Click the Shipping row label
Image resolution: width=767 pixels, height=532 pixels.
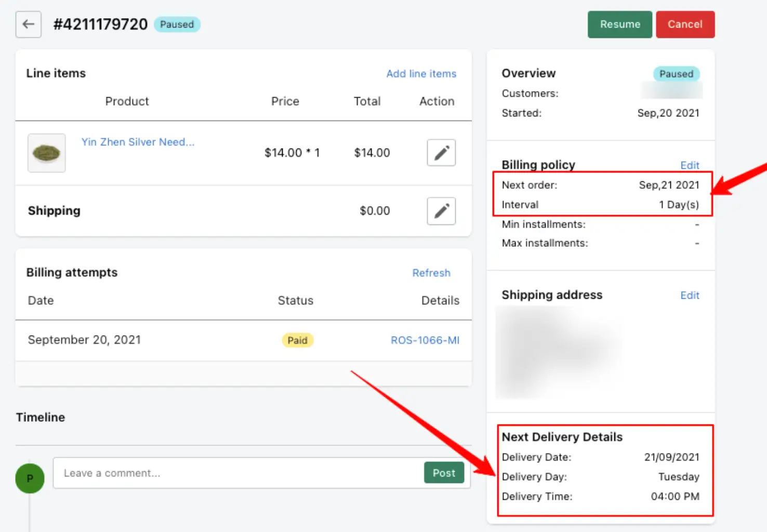click(x=54, y=211)
